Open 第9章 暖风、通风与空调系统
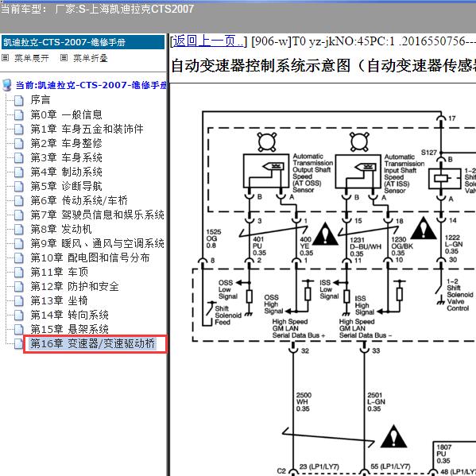The height and width of the screenshot is (476, 476). point(97,243)
